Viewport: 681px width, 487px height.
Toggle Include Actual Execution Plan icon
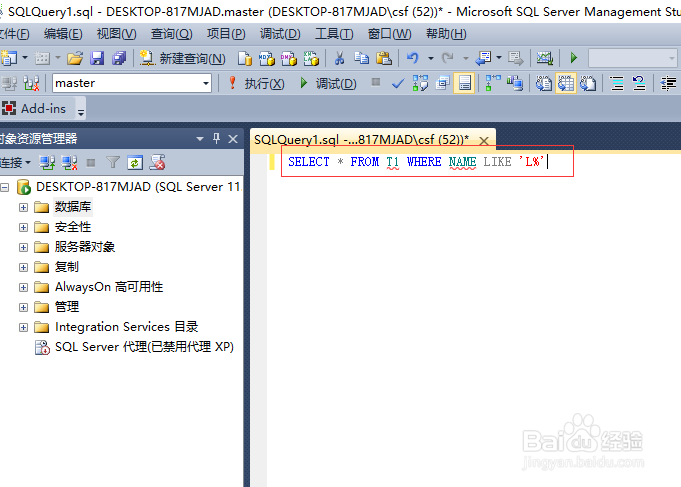point(493,83)
